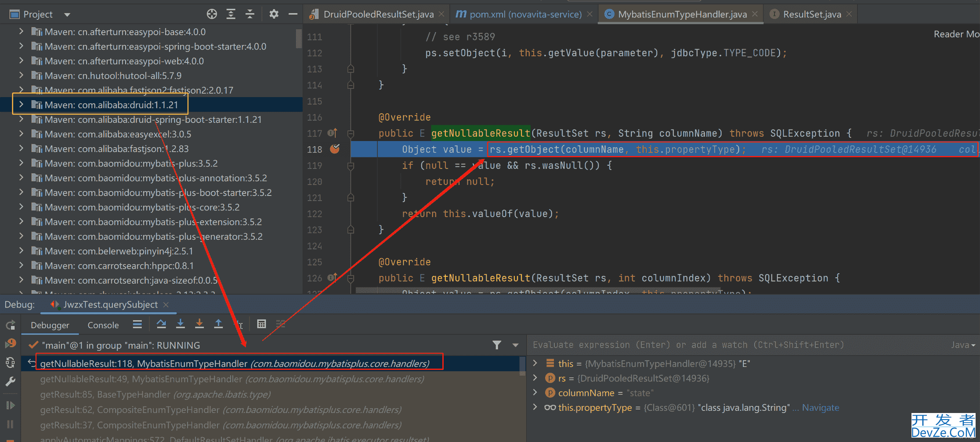
Task: Click the Force Step Into icon
Action: tap(199, 324)
